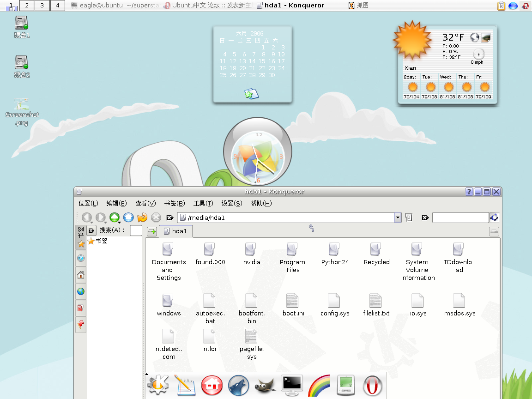Select the Documents and Settings folder
532x399 pixels.
(169, 261)
